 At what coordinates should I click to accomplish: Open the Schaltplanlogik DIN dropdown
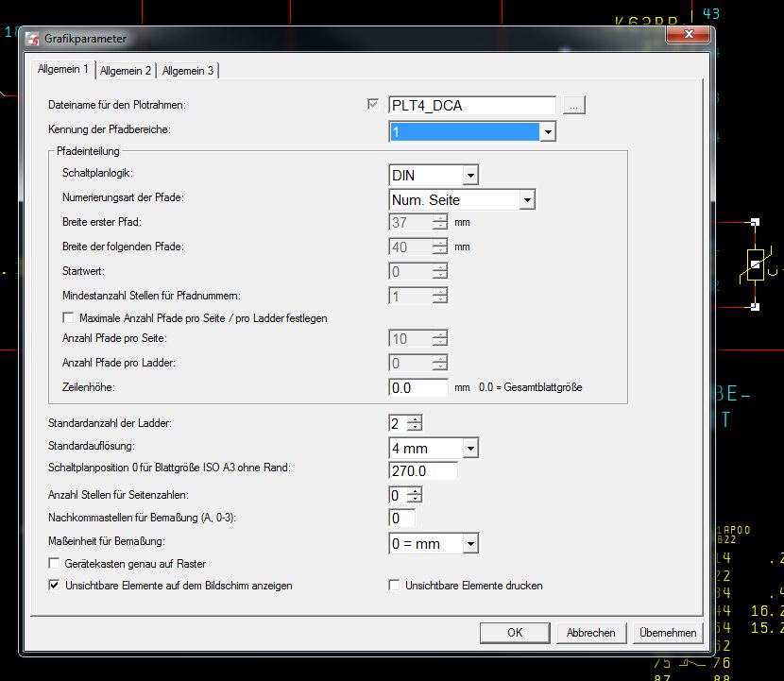point(470,176)
